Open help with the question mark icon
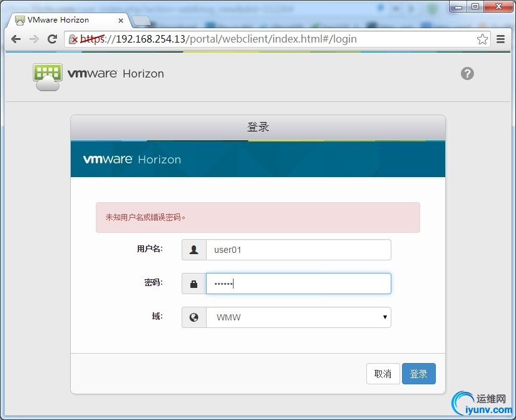The image size is (516, 420). tap(467, 74)
